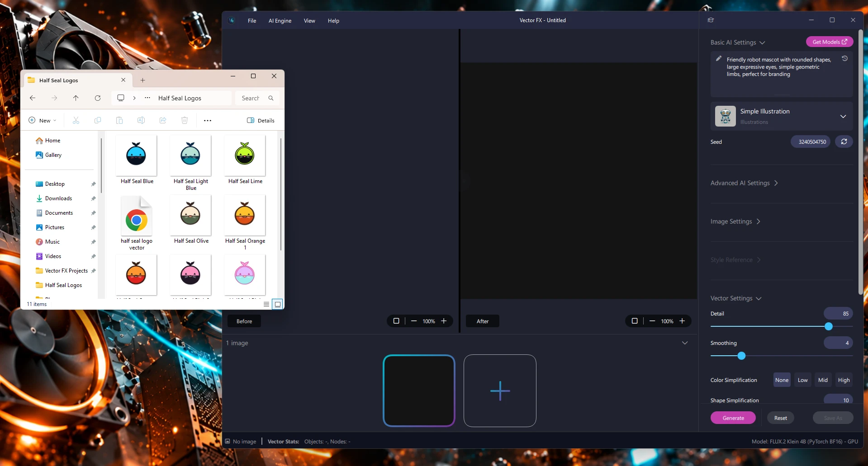Open the Help menu in Vector FX
Image resolution: width=868 pixels, height=466 pixels.
click(333, 21)
